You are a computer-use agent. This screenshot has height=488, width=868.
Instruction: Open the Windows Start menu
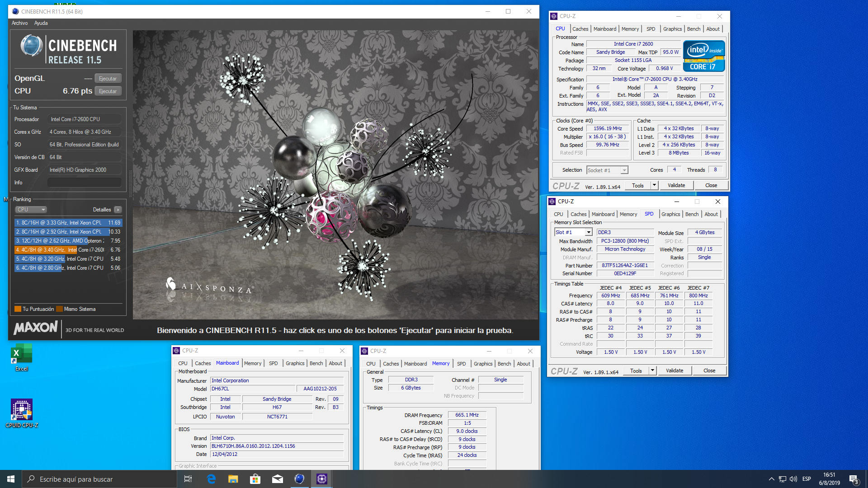[11, 479]
